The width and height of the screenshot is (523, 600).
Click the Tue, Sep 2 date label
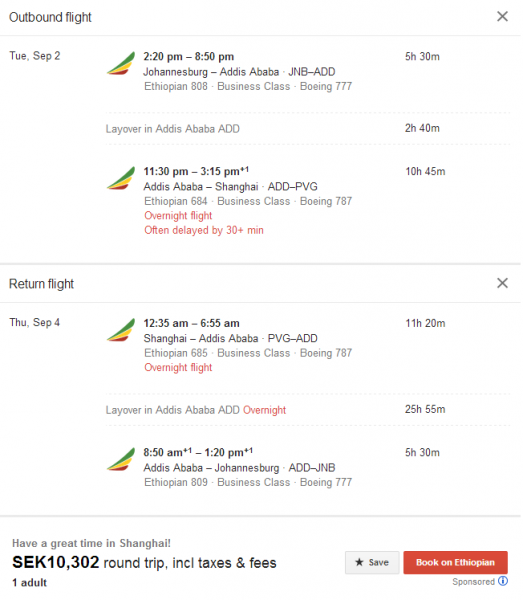(35, 56)
